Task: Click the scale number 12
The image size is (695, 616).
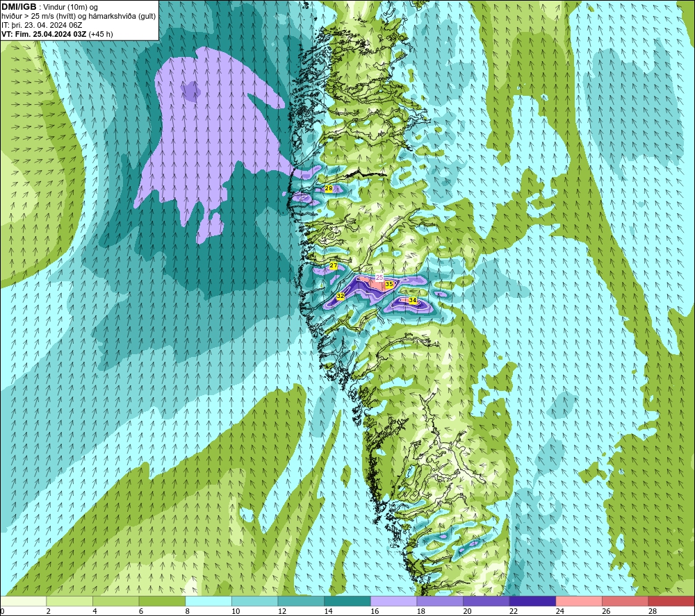Action: point(282,611)
